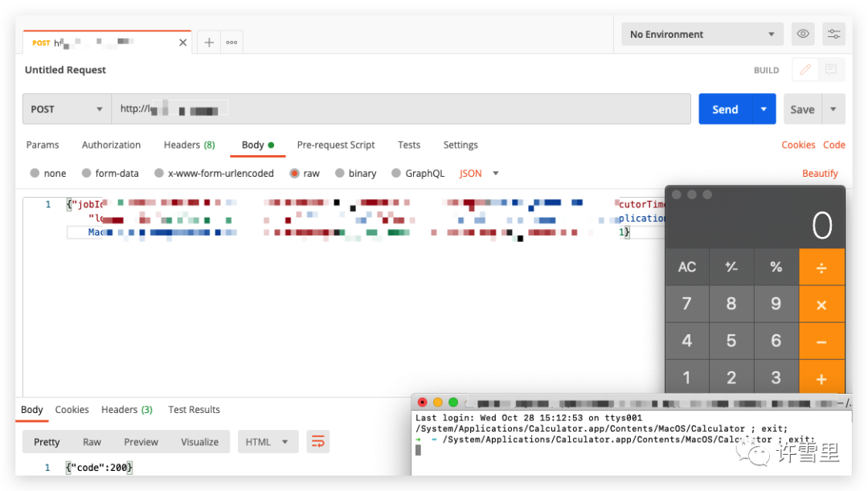The height and width of the screenshot is (491, 868).
Task: Save the request
Action: point(803,109)
